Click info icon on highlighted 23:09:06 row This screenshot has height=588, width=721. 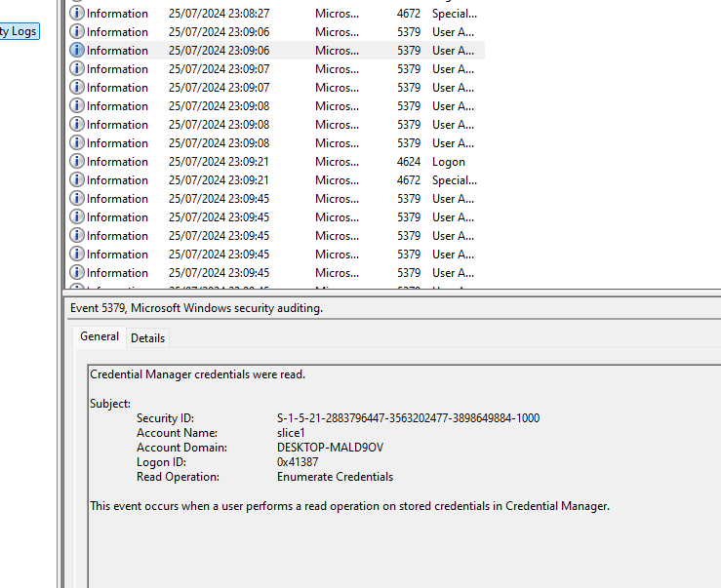coord(77,51)
